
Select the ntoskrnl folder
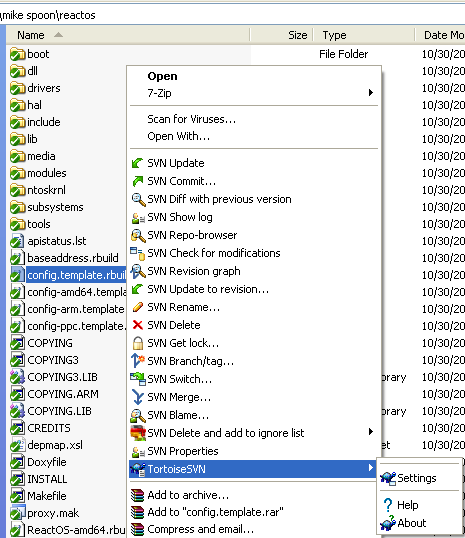(46, 190)
